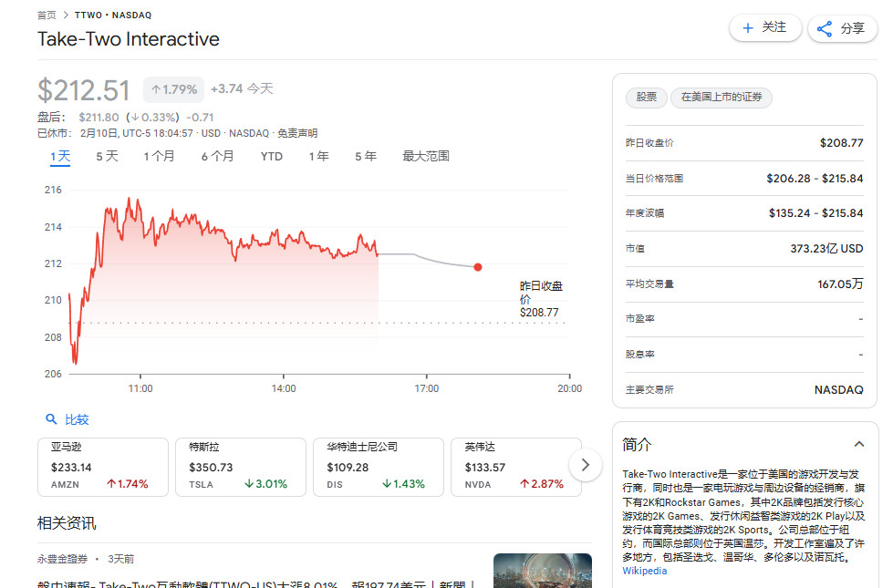Click the 关注 follow button
This screenshot has width=893, height=588.
765,28
